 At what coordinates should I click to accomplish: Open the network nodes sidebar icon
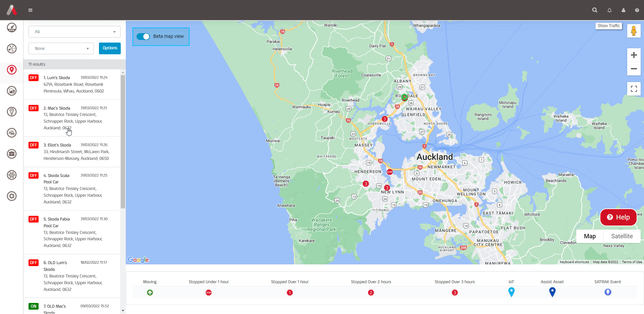coord(12,49)
